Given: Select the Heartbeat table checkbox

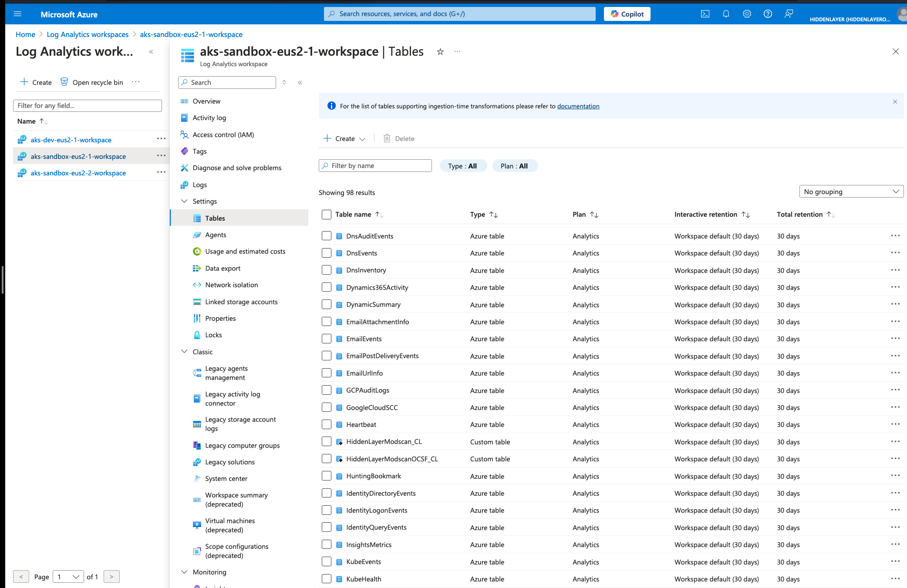Looking at the screenshot, I should [327, 424].
